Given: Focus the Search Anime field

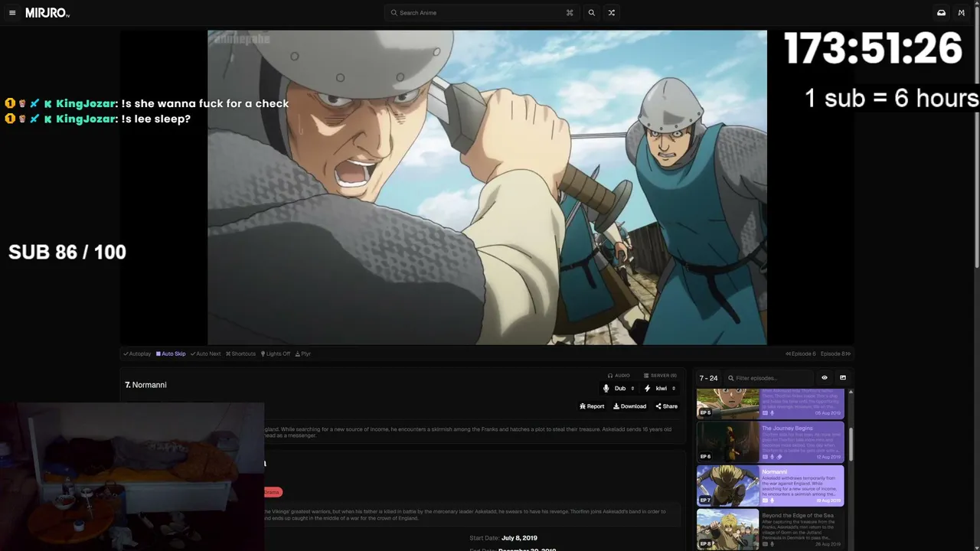Looking at the screenshot, I should [x=482, y=13].
